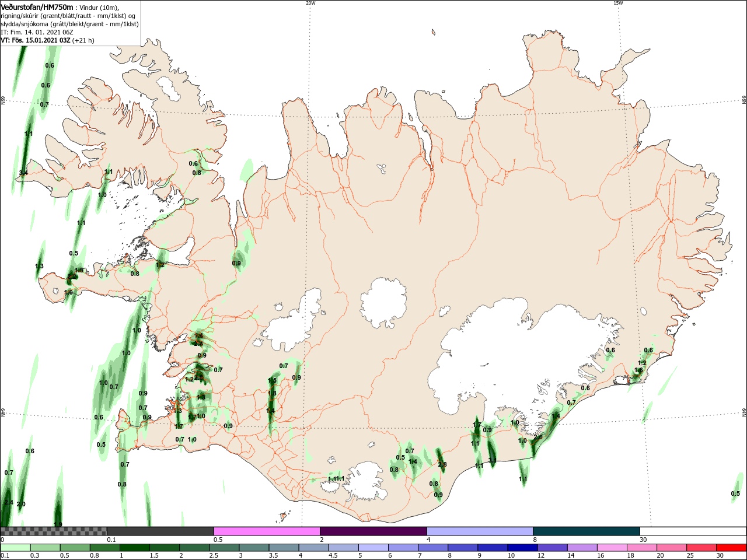Click the 2.8 precipitation value on the map
The image size is (747, 560).
point(442,465)
